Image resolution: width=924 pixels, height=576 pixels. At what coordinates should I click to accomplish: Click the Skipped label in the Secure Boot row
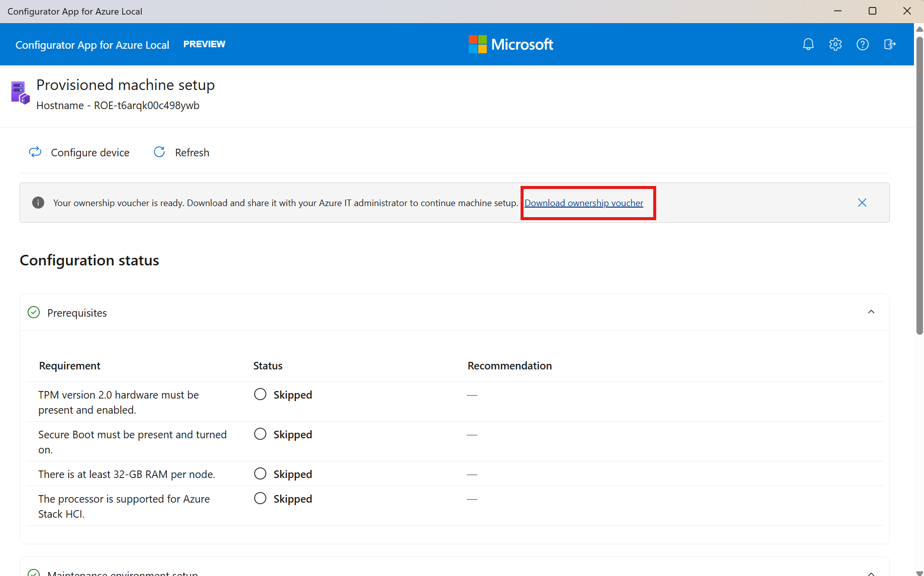[293, 435]
